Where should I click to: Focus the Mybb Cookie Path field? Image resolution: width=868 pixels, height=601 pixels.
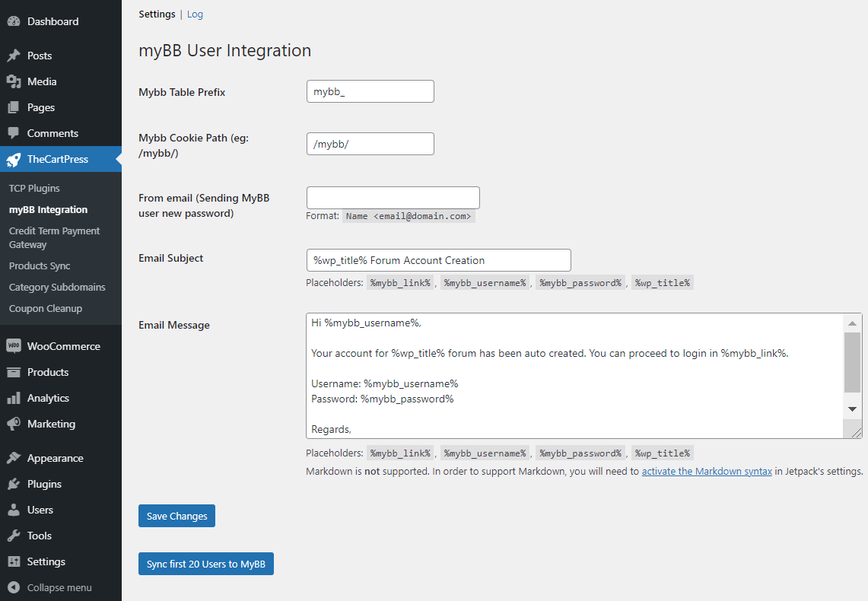pyautogui.click(x=370, y=144)
